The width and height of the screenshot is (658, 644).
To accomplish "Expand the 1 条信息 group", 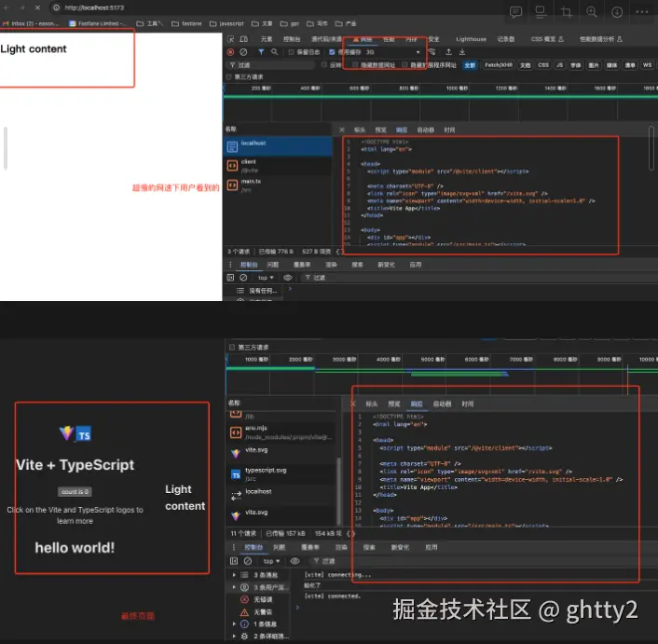I will point(234,623).
